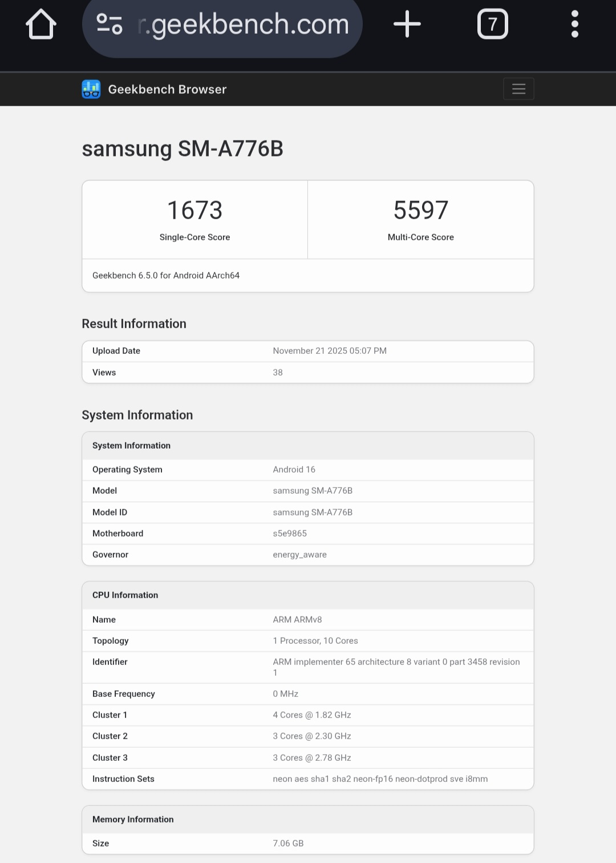Screen dimensions: 616x863
Task: Open site settings icon in address bar
Action: click(109, 24)
